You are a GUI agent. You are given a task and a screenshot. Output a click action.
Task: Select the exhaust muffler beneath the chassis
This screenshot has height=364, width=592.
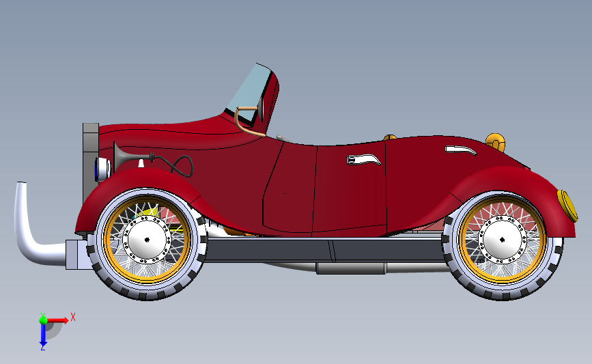(350, 268)
